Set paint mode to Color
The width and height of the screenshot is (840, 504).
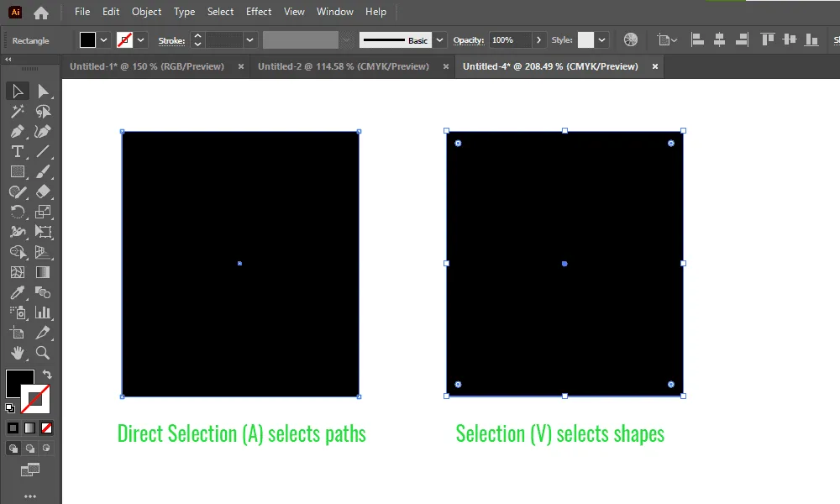[x=13, y=428]
